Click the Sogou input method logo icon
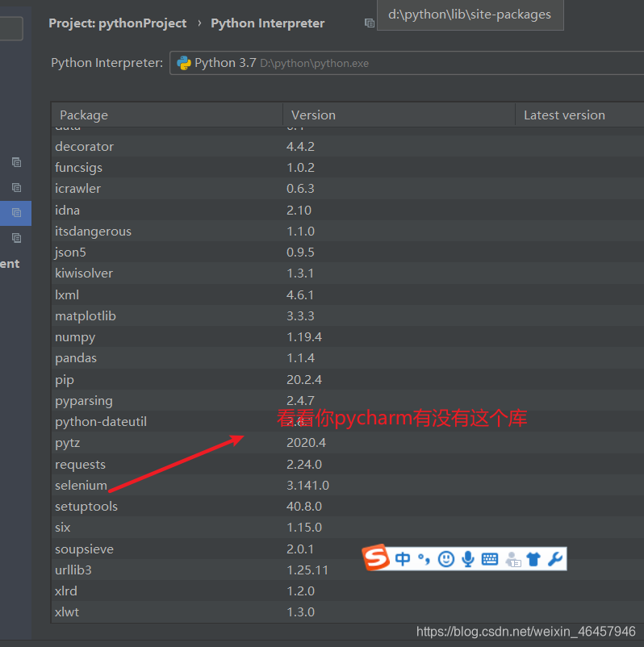This screenshot has width=644, height=647. (376, 558)
